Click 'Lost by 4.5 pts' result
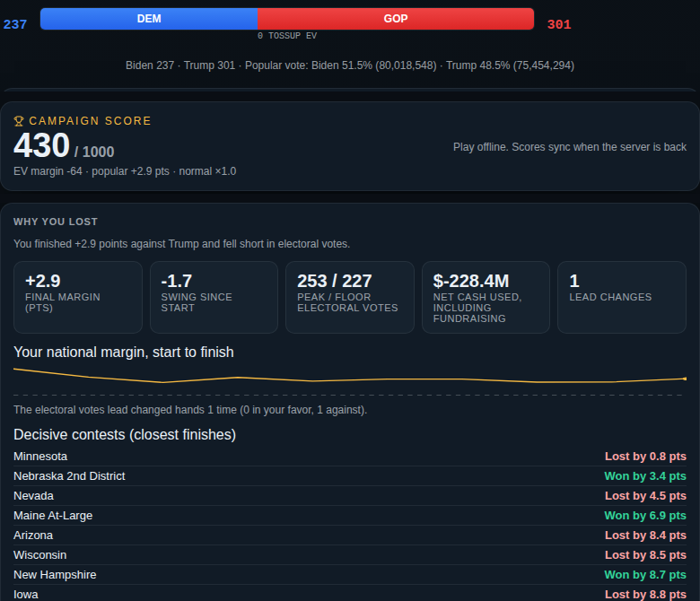Viewport: 700px width, 601px height. (645, 496)
